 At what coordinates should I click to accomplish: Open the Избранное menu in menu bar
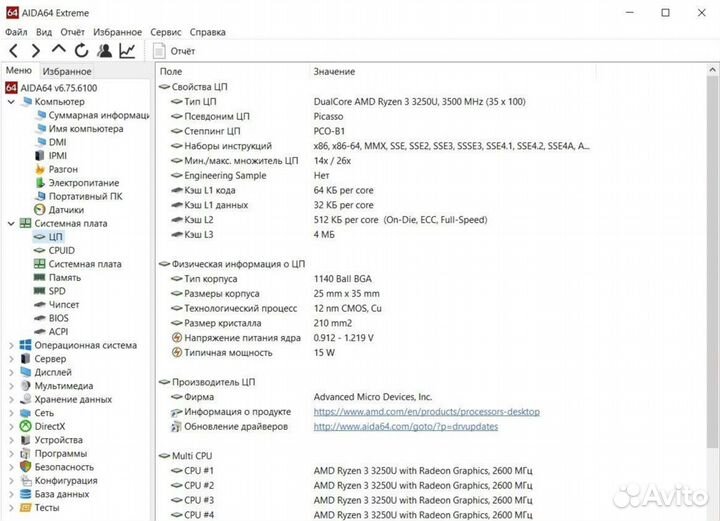tap(118, 32)
